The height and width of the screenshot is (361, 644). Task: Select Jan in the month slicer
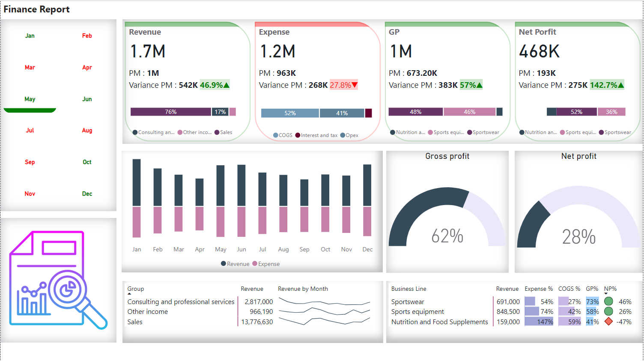pyautogui.click(x=30, y=36)
